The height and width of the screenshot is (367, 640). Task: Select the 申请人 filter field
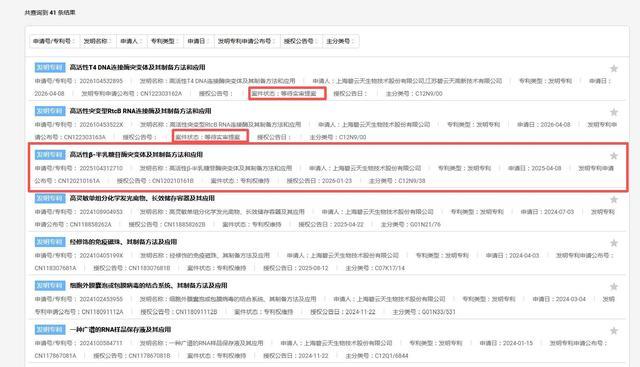pyautogui.click(x=131, y=41)
